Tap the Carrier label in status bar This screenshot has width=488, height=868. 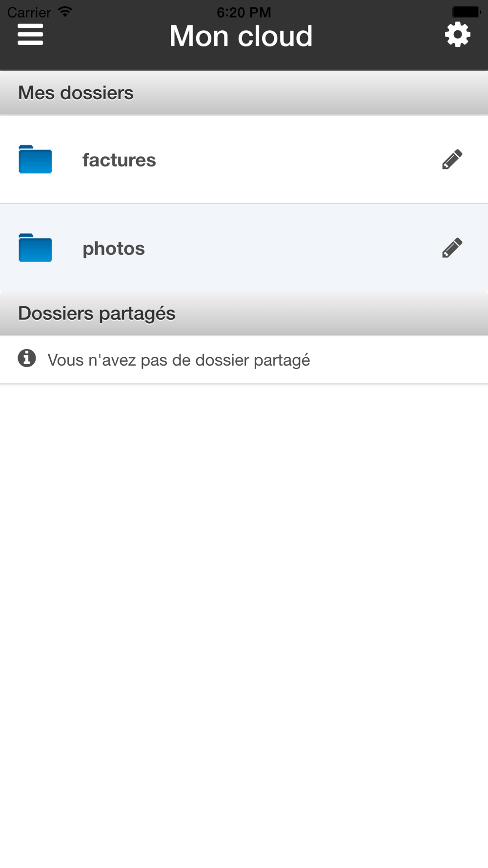click(29, 12)
